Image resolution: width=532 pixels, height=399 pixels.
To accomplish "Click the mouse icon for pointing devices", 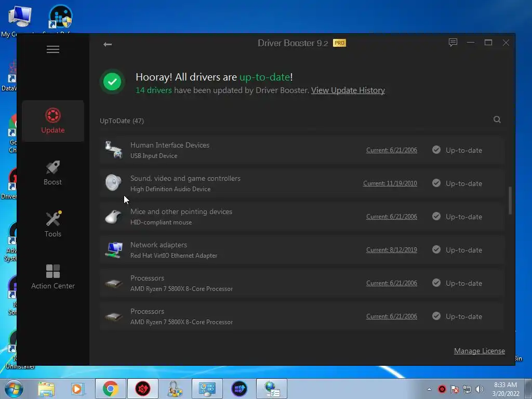I will click(x=113, y=217).
